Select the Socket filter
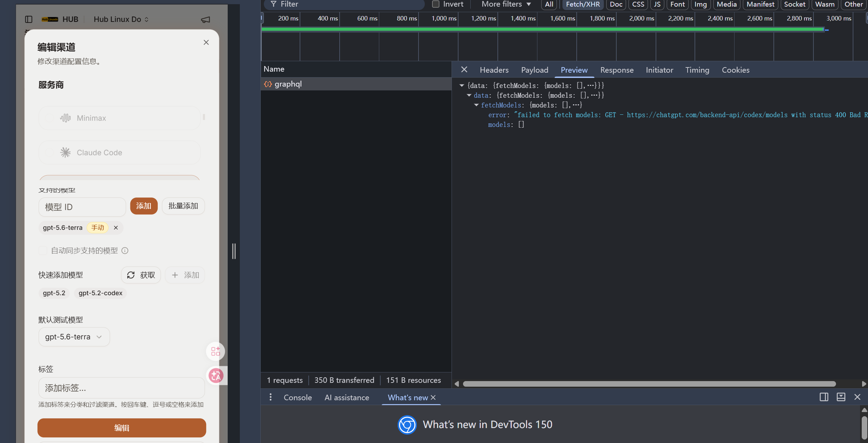868x443 pixels. pos(795,4)
